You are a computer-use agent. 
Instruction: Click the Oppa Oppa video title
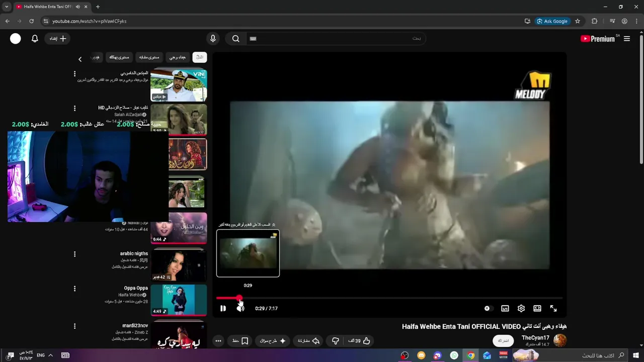pos(136,288)
